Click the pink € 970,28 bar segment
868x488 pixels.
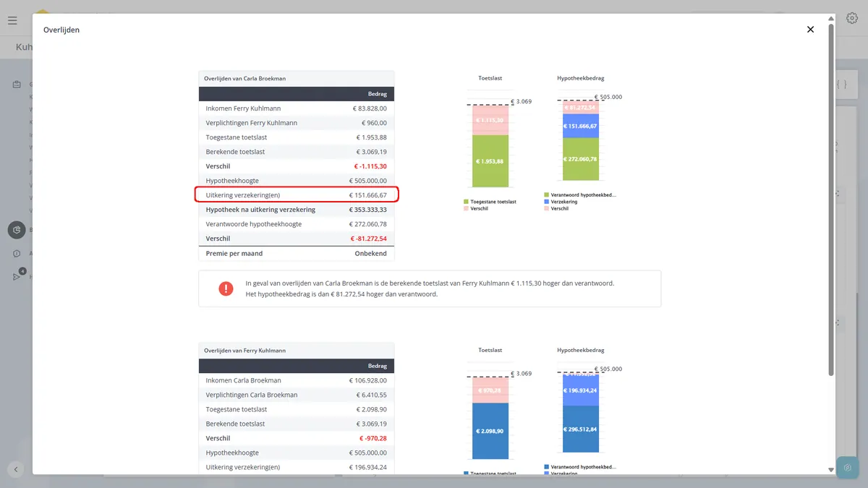click(x=490, y=390)
